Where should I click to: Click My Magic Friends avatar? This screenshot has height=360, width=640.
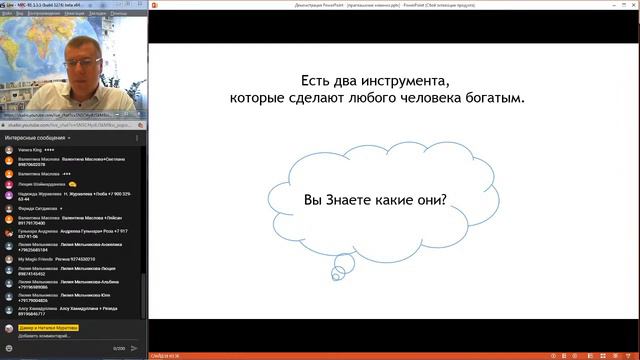[x=9, y=259]
